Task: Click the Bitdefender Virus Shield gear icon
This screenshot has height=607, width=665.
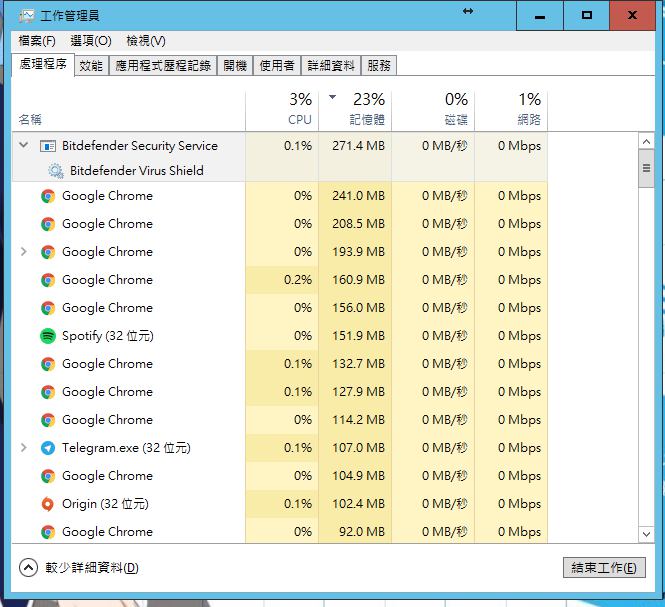Action: (55, 171)
